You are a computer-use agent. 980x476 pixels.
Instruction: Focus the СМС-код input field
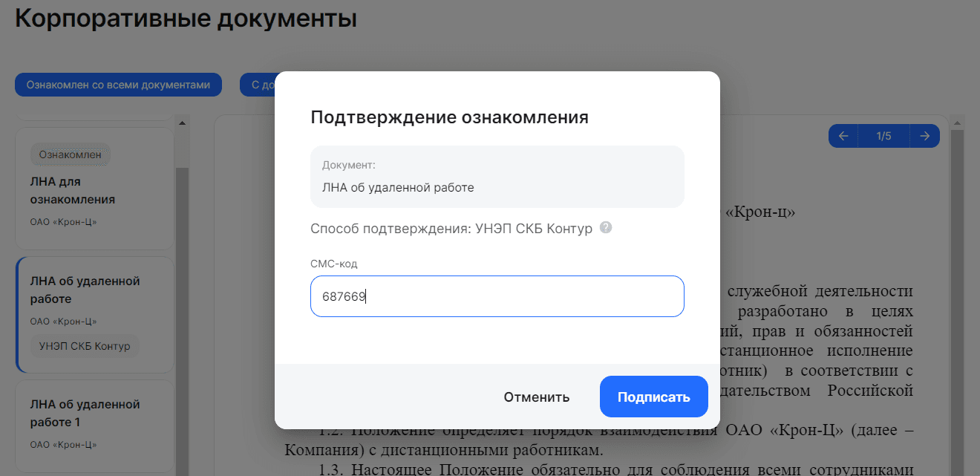click(x=497, y=296)
